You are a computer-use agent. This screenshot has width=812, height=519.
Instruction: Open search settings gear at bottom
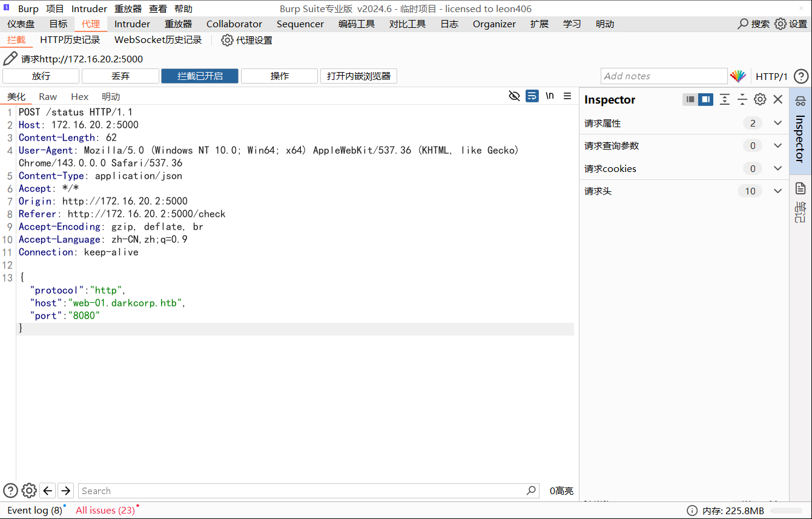tap(29, 491)
